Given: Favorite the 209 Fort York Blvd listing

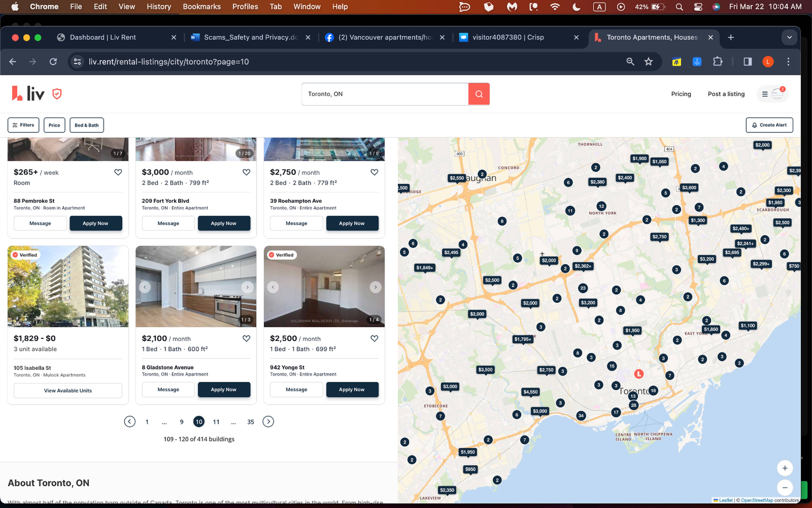Looking at the screenshot, I should (246, 172).
